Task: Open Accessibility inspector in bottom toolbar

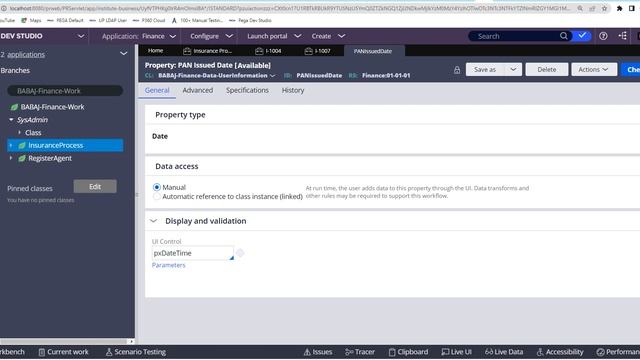Action: (x=560, y=352)
